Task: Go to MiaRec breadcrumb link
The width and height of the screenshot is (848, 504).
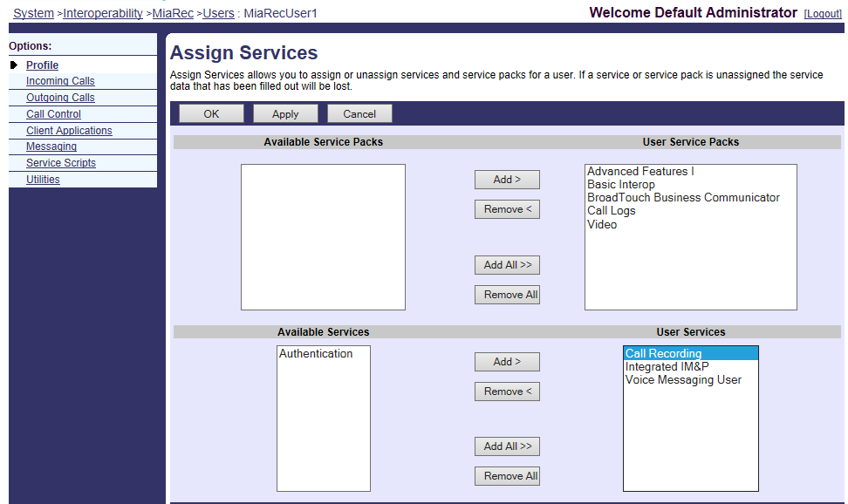Action: tap(173, 14)
